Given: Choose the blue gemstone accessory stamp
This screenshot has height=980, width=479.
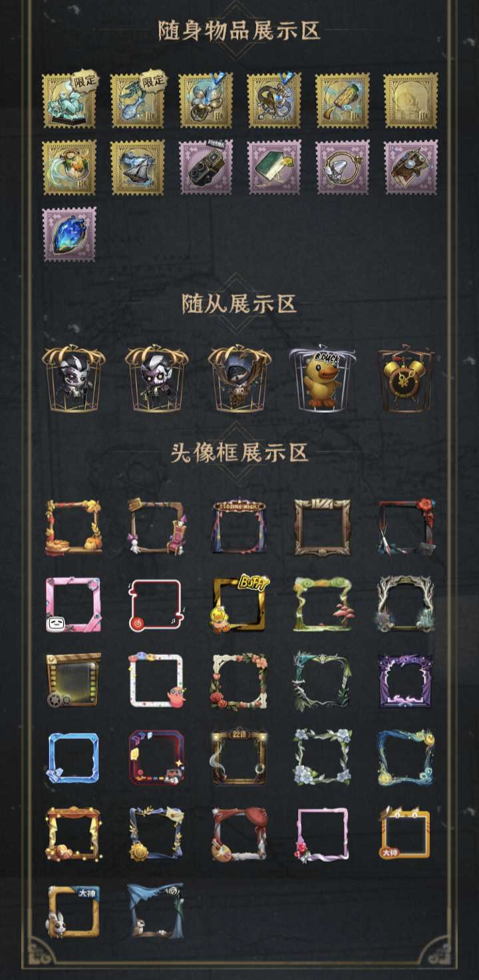Looking at the screenshot, I should click(x=69, y=234).
